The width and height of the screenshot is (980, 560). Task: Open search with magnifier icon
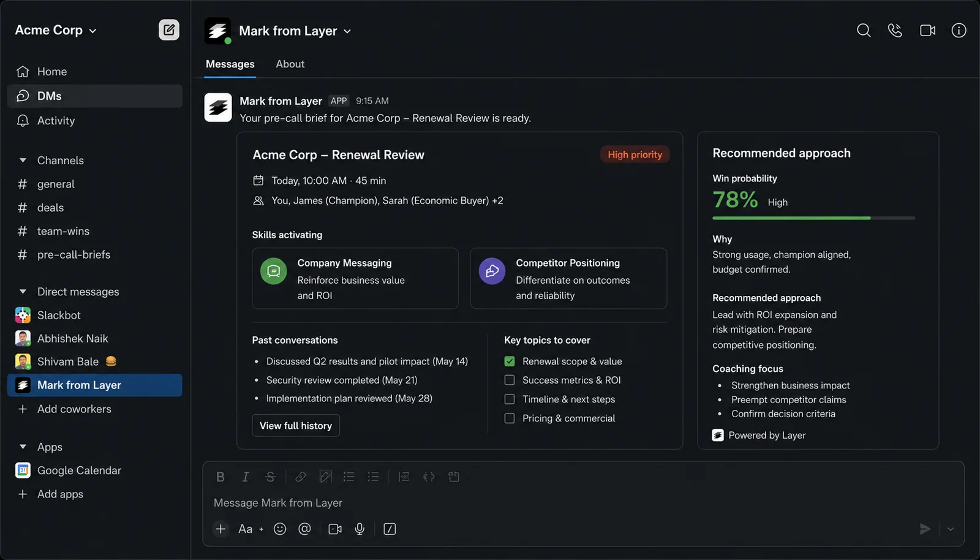coord(864,30)
